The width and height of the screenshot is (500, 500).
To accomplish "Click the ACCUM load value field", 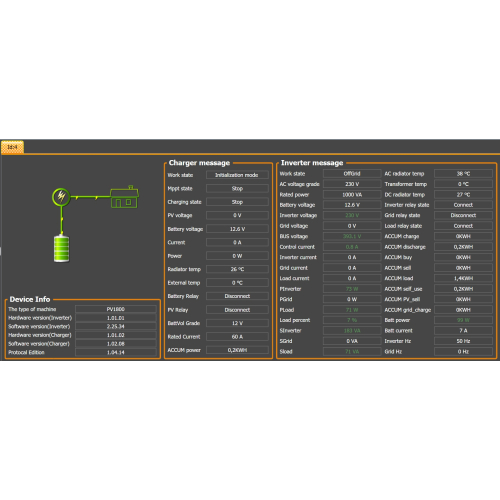I will [463, 278].
